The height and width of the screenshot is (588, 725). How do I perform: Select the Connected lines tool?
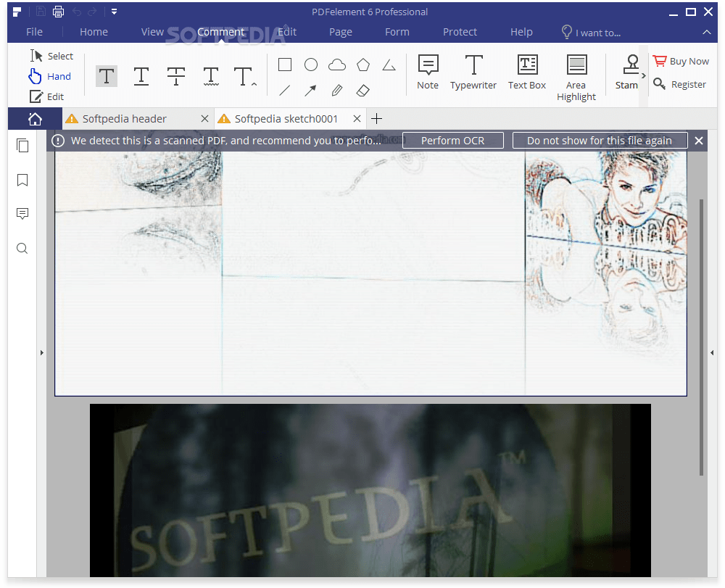point(389,65)
